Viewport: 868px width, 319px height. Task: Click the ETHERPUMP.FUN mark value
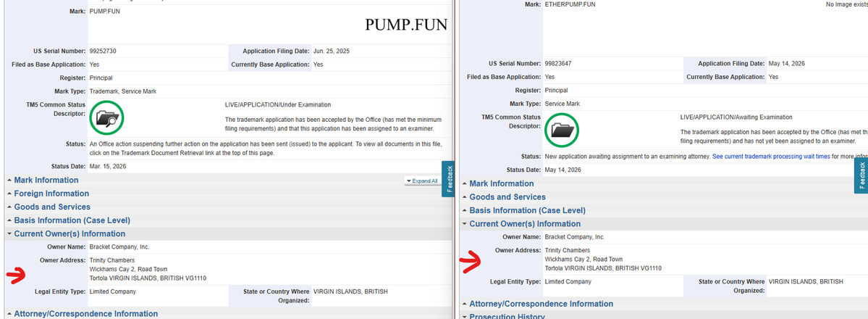pos(570,4)
